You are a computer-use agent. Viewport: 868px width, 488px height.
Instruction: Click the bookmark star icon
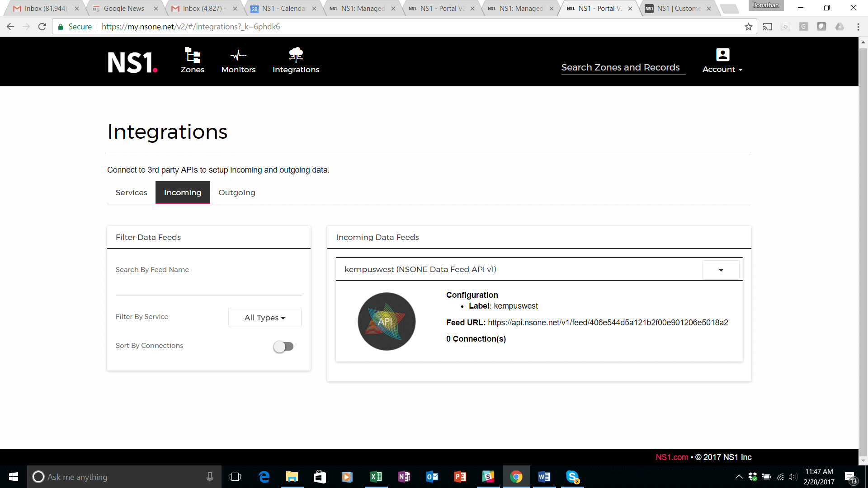click(749, 27)
